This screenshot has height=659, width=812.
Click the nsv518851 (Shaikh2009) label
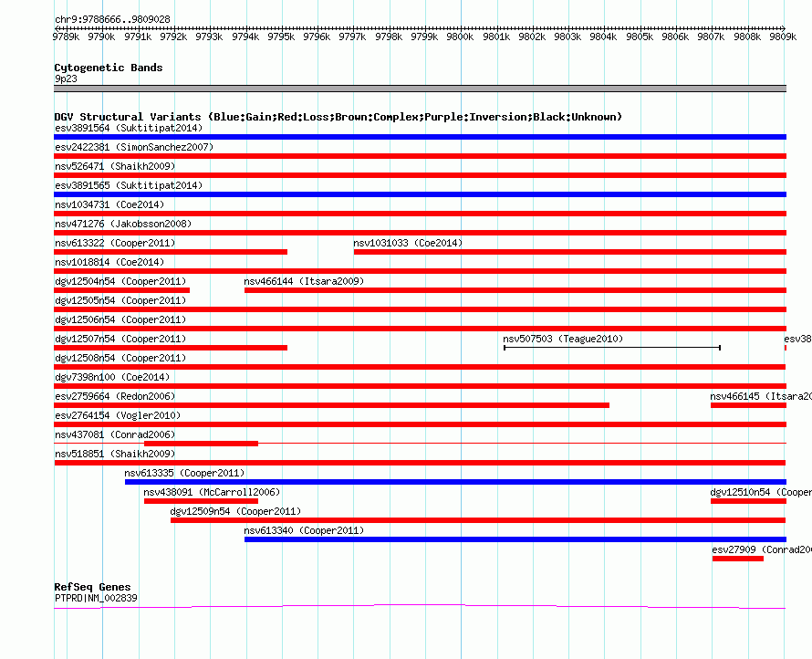click(115, 454)
